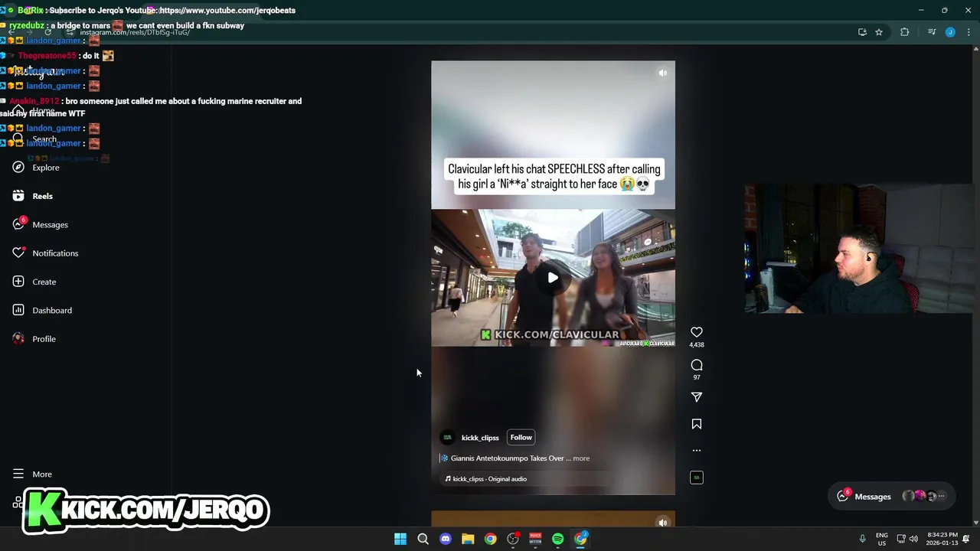Click Messages icon with badge in sidebar
Image resolution: width=980 pixels, height=551 pixels.
point(18,224)
